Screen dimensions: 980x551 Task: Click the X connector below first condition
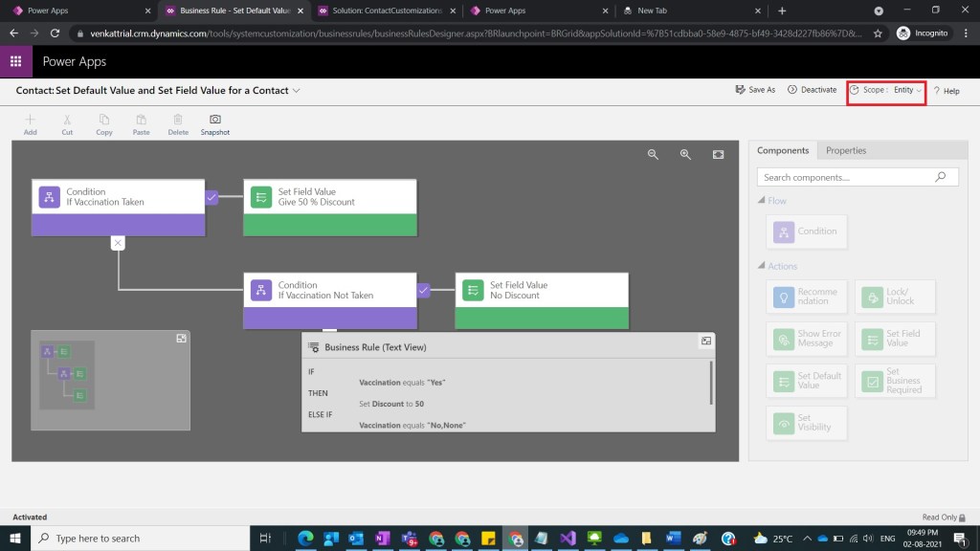click(118, 243)
